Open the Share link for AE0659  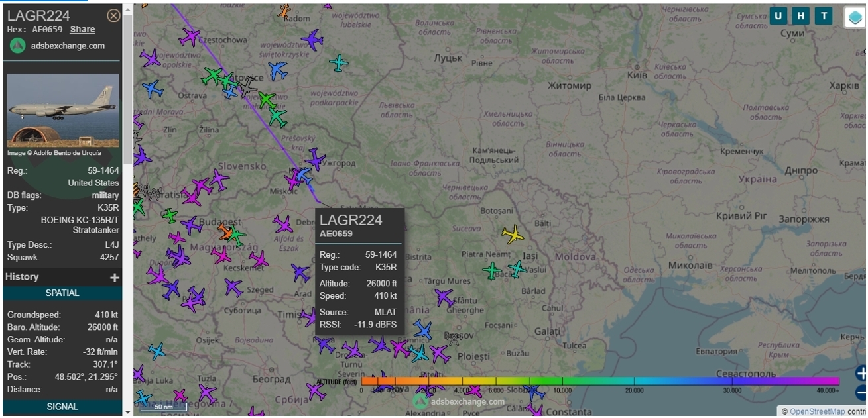tap(82, 29)
